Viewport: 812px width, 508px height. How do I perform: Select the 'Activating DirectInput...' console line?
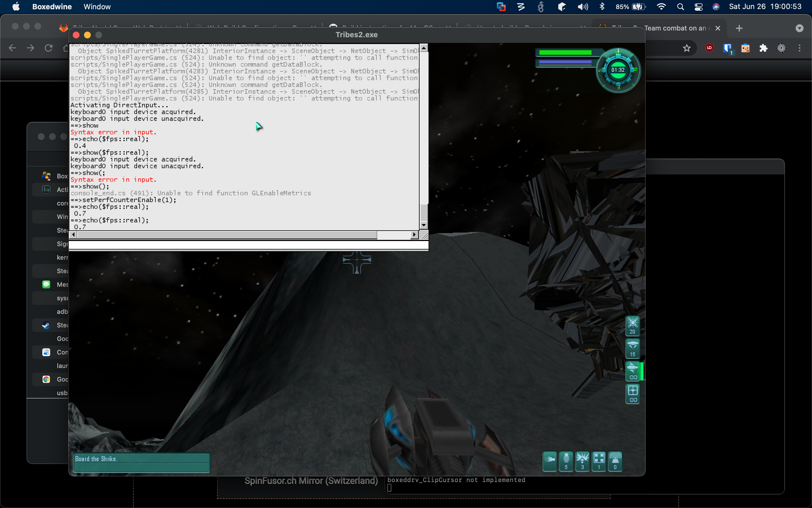coord(119,105)
